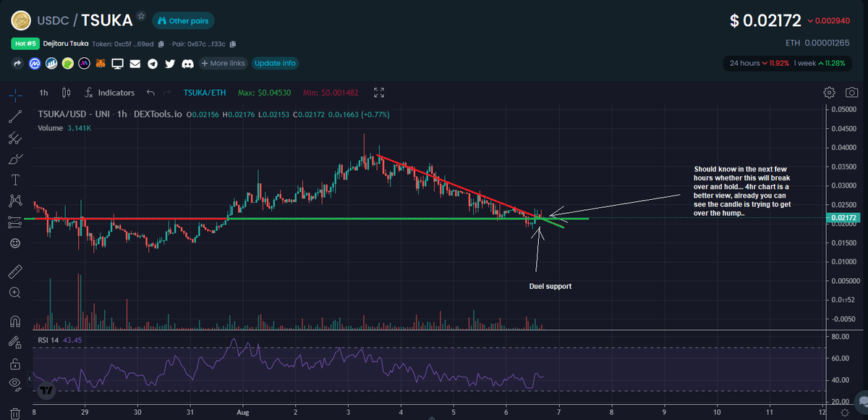
Task: Click the 1 week change stat
Action: [x=819, y=64]
